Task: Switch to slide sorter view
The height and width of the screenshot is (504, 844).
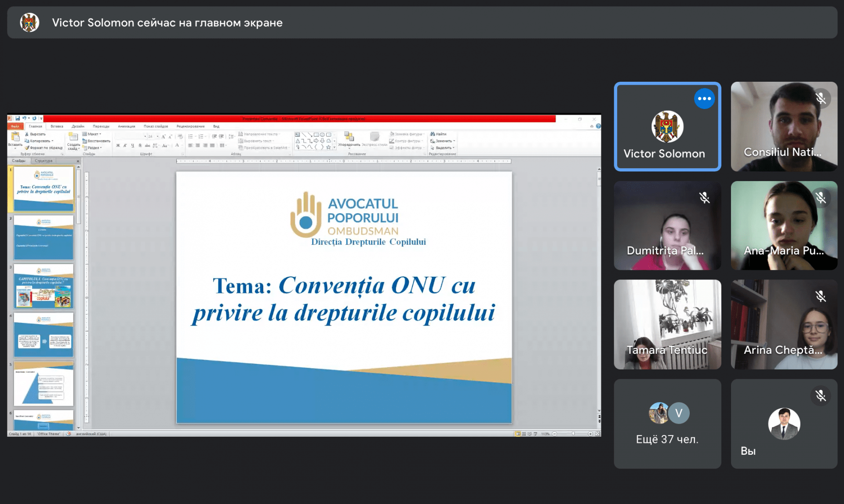Action: point(524,434)
